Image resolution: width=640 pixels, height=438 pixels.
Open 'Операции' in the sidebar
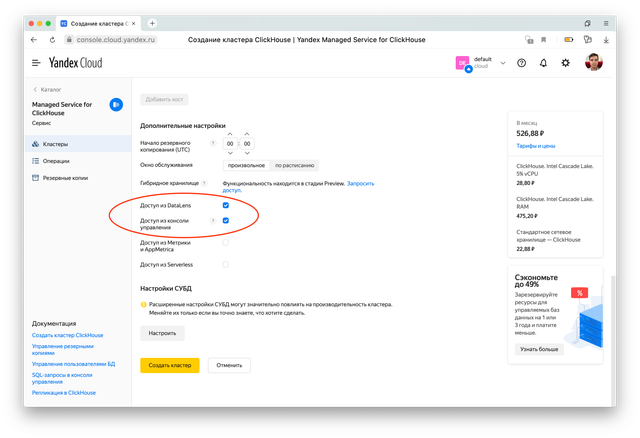(56, 160)
